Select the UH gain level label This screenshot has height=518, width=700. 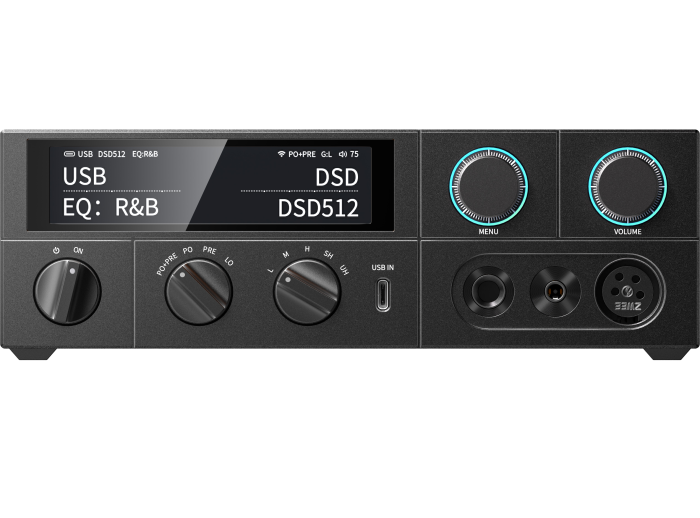tap(344, 269)
